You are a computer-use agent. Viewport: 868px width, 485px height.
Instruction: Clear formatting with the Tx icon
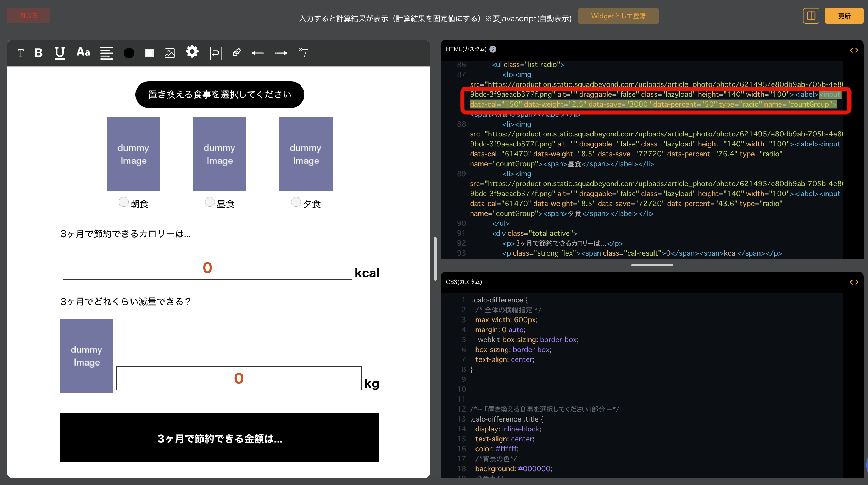(x=304, y=53)
